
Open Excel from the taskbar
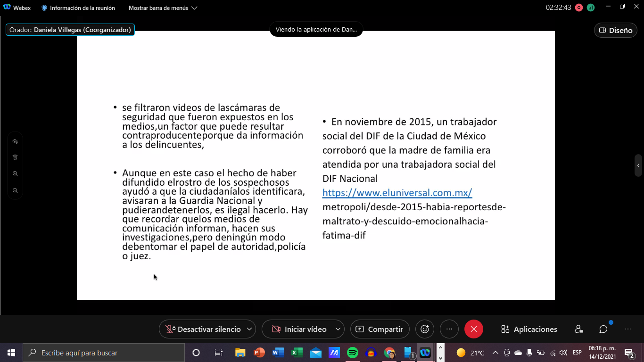point(297,353)
